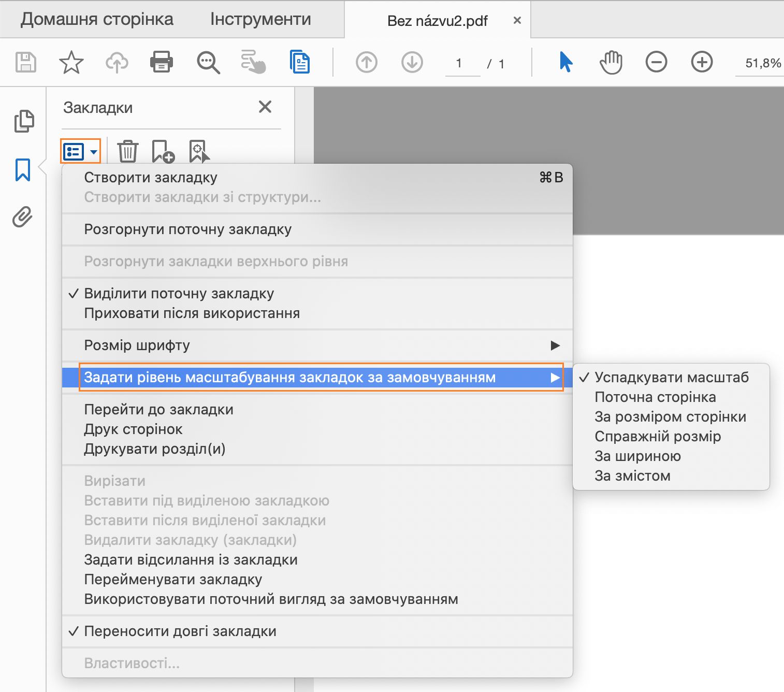The height and width of the screenshot is (692, 784).
Task: Go to the previous page arrow
Action: 367,63
